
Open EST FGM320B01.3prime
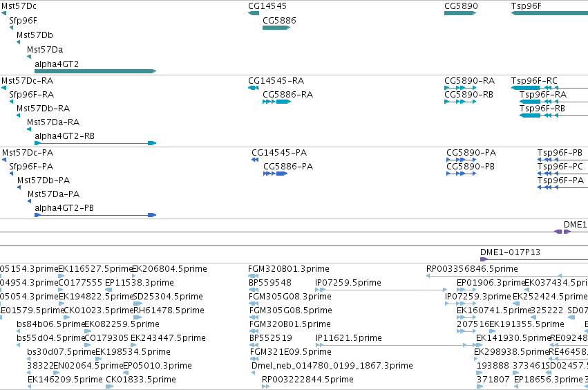tap(289, 269)
